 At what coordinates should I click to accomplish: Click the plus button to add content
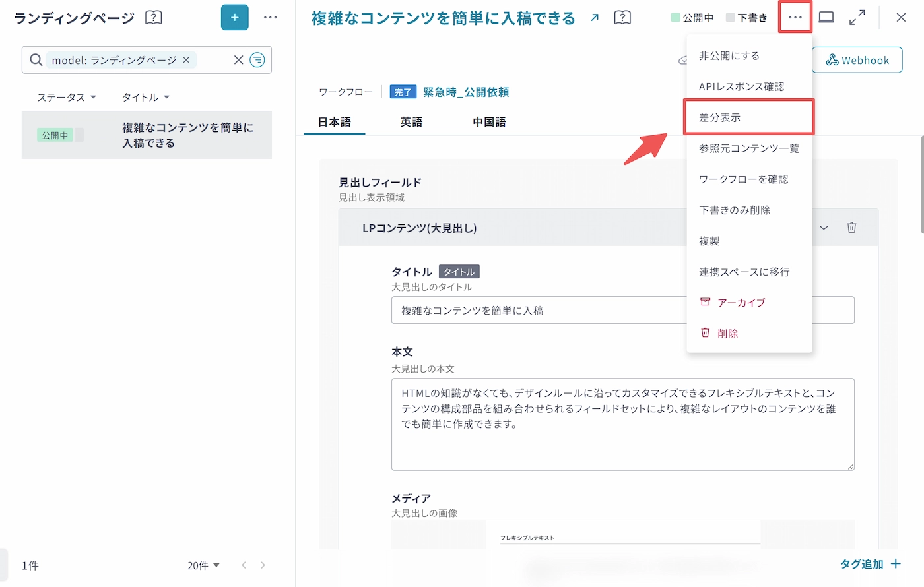coord(234,18)
